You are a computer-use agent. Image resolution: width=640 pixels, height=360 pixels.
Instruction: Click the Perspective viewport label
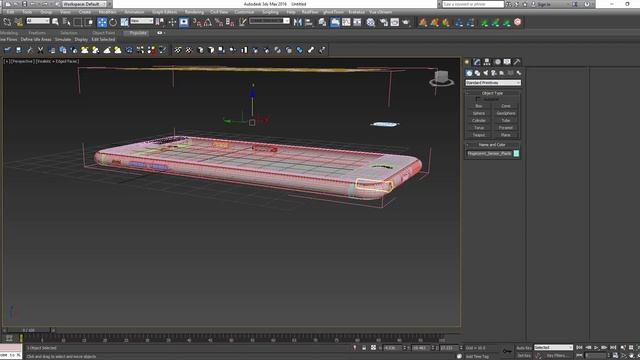click(22, 61)
